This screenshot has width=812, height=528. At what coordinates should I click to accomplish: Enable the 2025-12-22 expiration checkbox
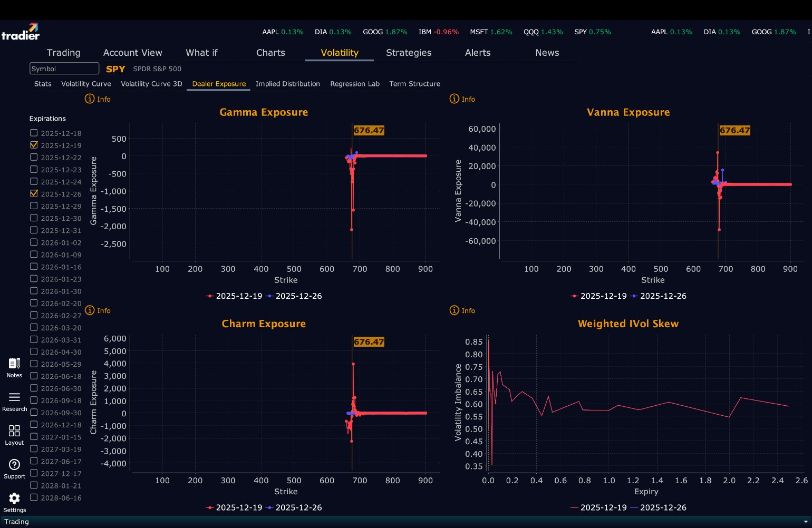[34, 157]
